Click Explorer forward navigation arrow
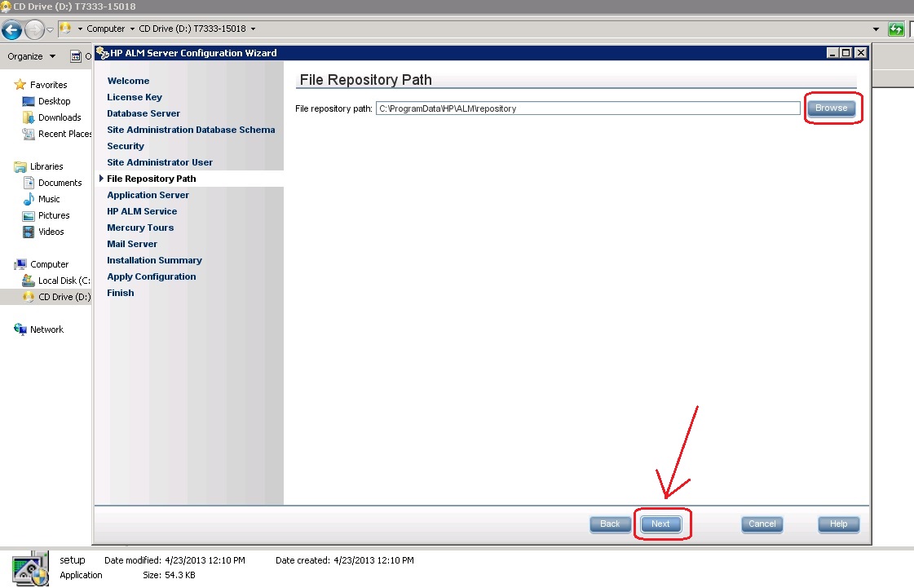The image size is (914, 588). point(34,29)
